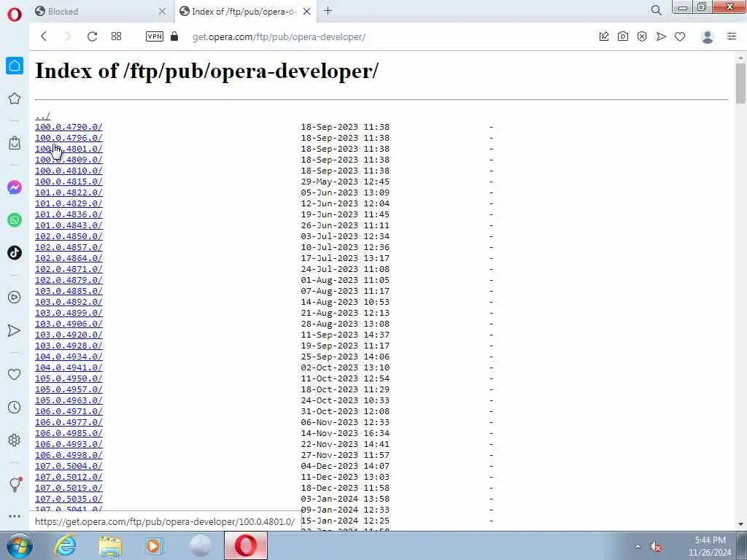Screen dimensions: 747x560
Task: Open a new tab with plus button
Action: click(328, 11)
